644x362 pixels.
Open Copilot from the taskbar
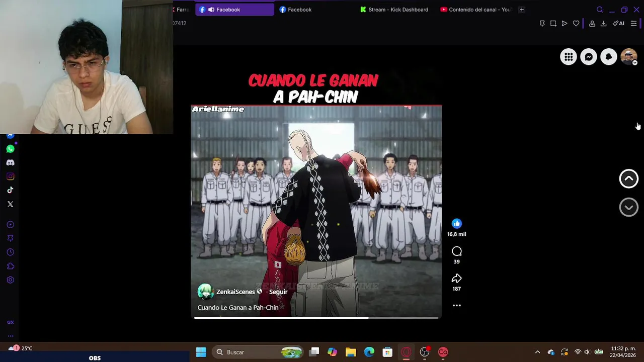tap(332, 352)
